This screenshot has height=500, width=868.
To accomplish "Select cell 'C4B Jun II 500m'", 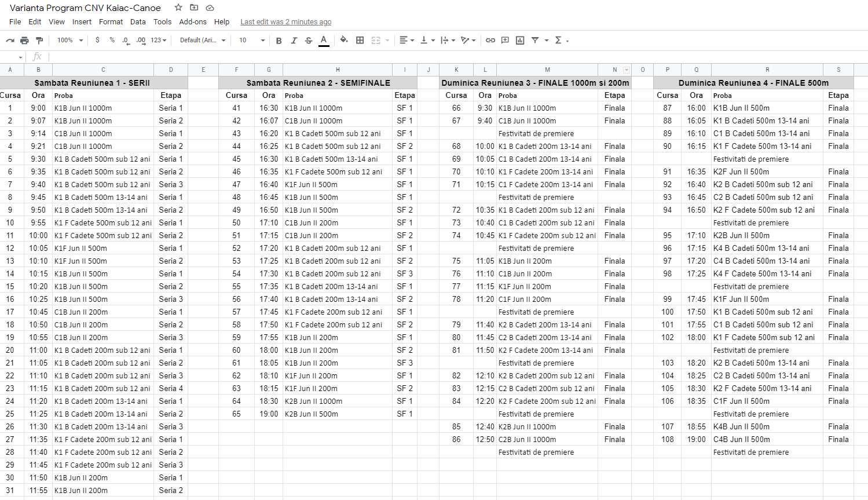I will (x=767, y=439).
